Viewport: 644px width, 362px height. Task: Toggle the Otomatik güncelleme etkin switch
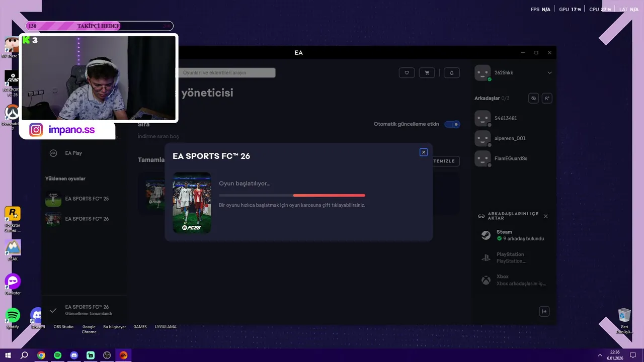(452, 124)
